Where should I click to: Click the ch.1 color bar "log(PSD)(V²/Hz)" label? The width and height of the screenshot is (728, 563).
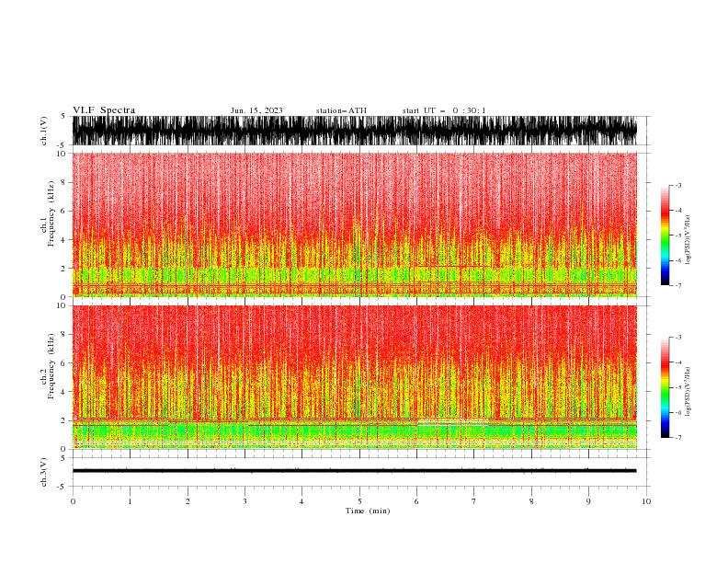[688, 240]
